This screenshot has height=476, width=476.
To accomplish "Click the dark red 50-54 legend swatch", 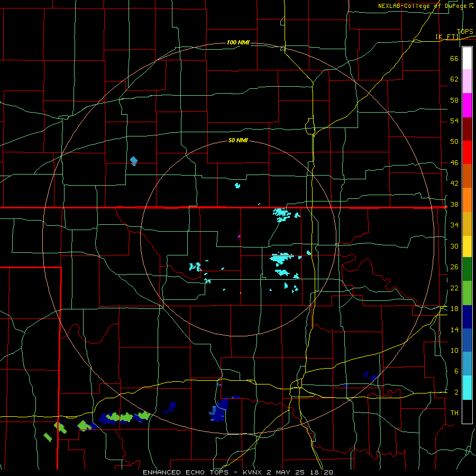I will [467, 129].
